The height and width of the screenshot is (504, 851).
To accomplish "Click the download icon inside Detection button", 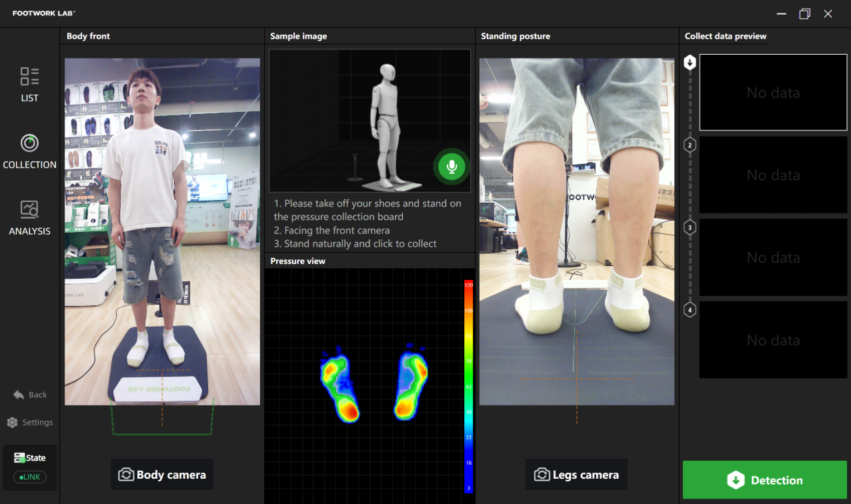I will [735, 480].
